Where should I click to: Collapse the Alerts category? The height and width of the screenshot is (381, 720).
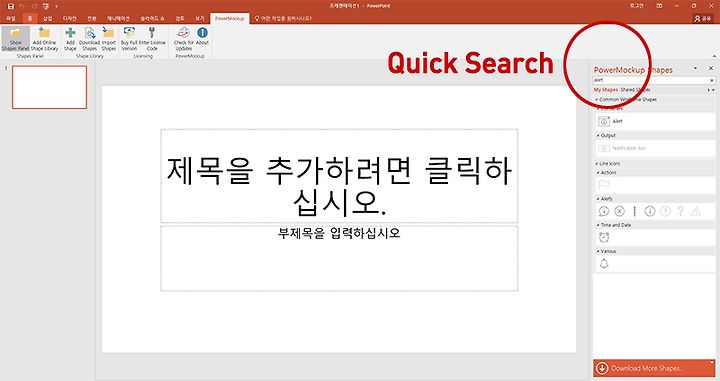point(598,199)
